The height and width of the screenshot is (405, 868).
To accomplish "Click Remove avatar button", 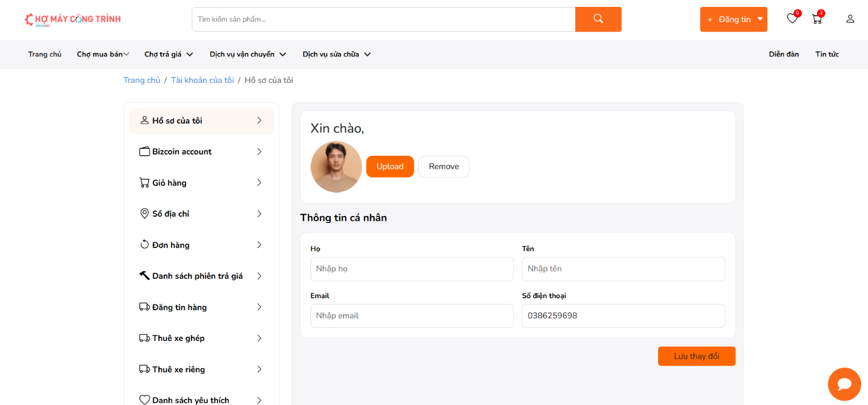I will click(x=444, y=166).
